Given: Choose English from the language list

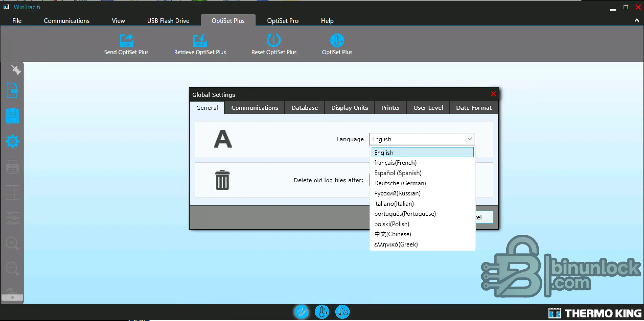Looking at the screenshot, I should pyautogui.click(x=422, y=152).
